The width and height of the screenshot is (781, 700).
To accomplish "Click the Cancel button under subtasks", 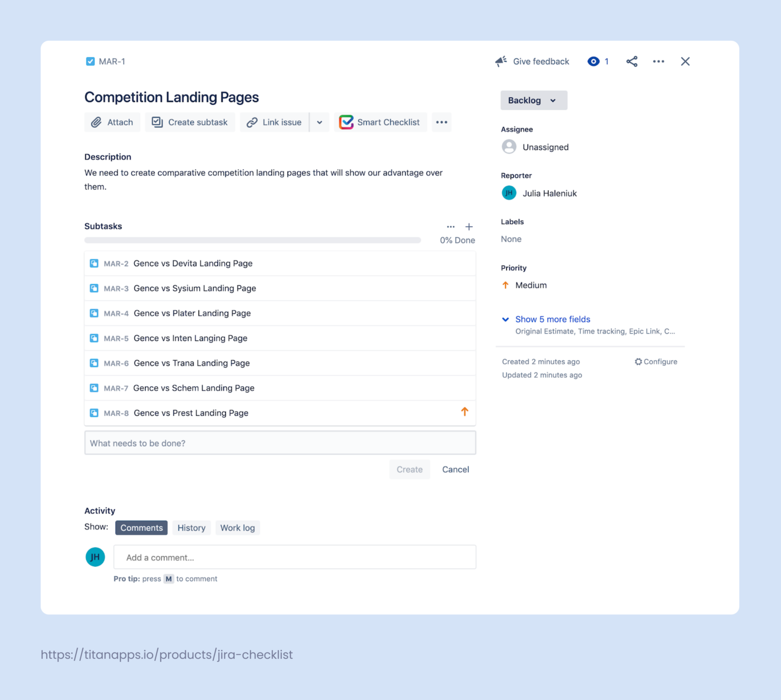I will tap(455, 469).
